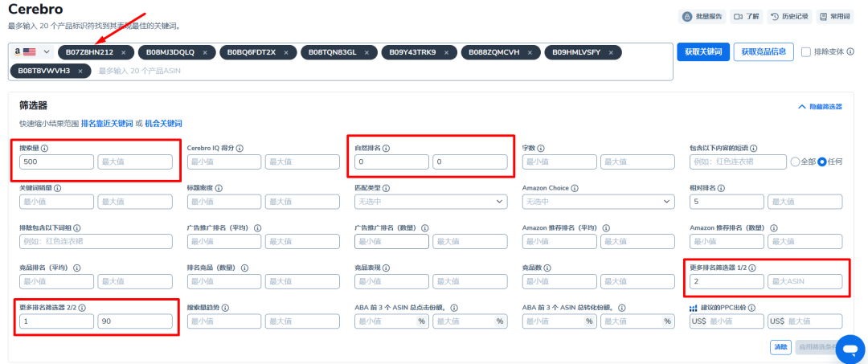Click the info icon next to 排除变体

click(850, 52)
